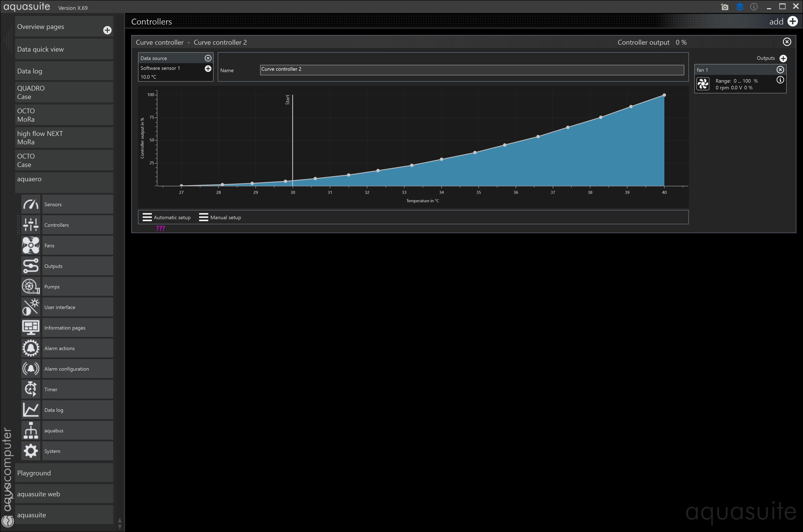Viewport: 803px width, 532px height.
Task: Click the Fans icon in sidebar
Action: (x=31, y=245)
